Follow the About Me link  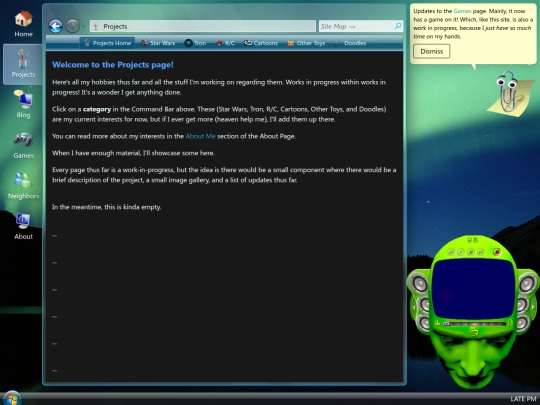(200, 136)
